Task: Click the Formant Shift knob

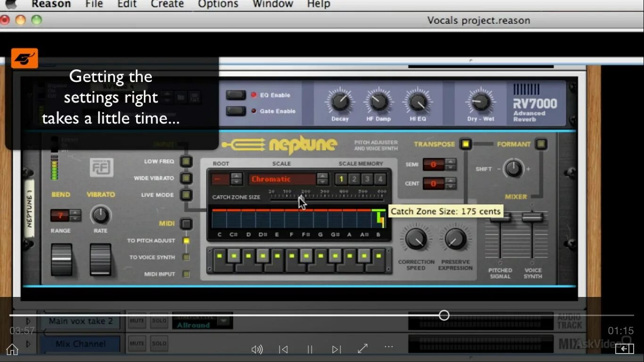Action: [513, 169]
